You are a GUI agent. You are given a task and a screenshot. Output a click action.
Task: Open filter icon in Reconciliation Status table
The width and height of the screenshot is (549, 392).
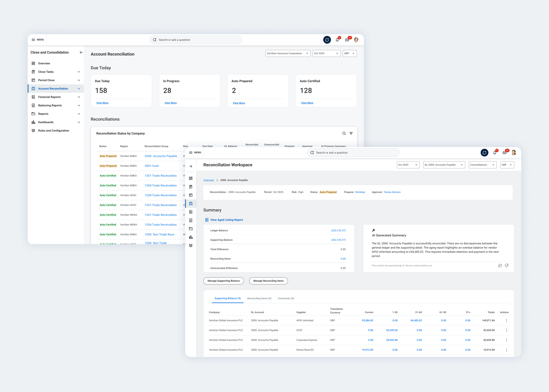(x=351, y=133)
